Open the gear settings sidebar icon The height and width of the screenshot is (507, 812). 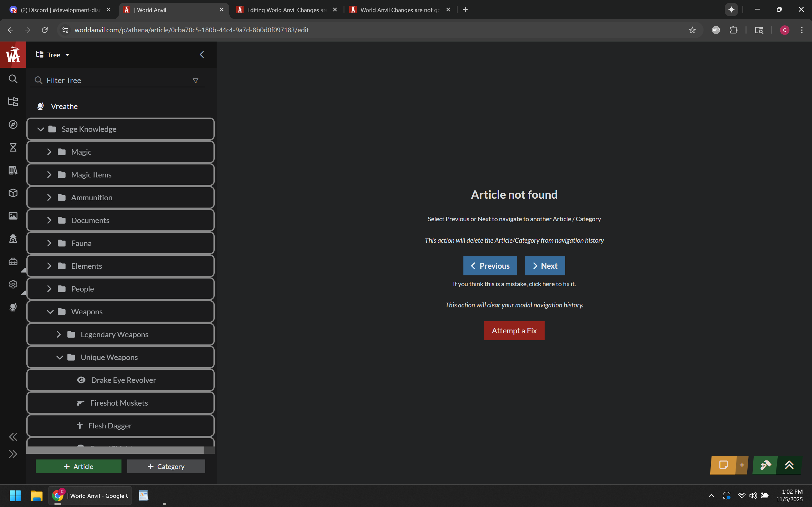click(13, 284)
